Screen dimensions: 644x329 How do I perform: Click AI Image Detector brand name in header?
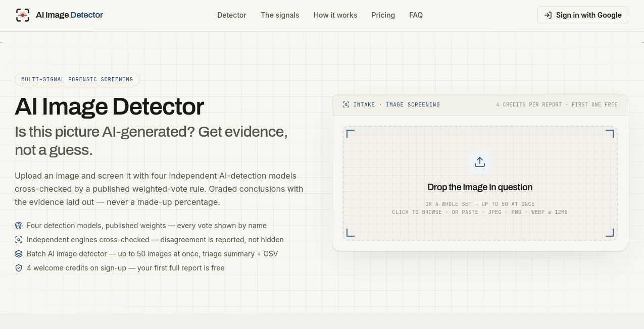(x=70, y=15)
